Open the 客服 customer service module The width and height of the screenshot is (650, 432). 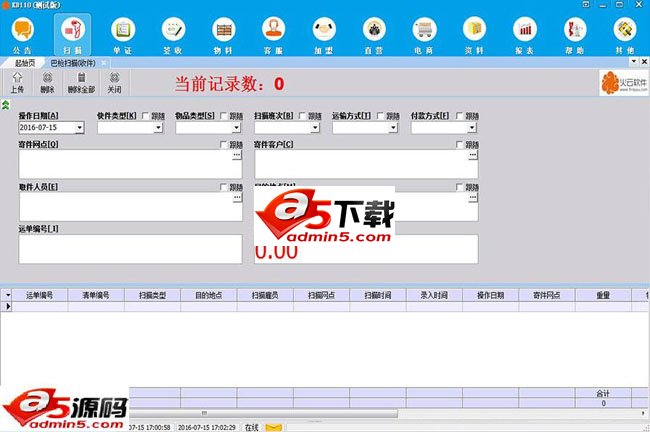(274, 35)
